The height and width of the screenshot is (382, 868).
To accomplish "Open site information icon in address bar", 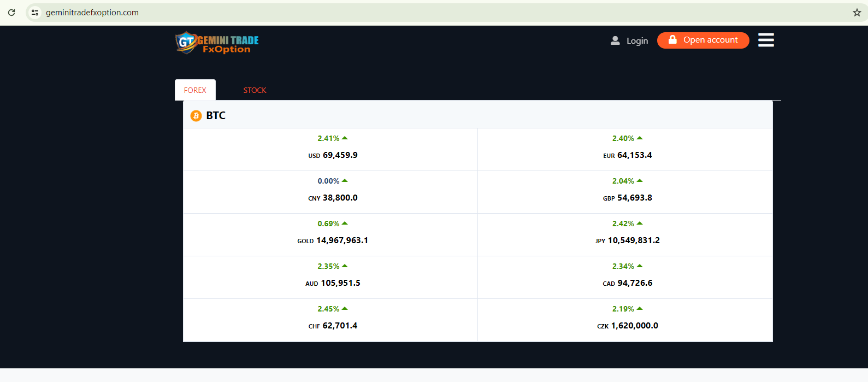I will 35,13.
